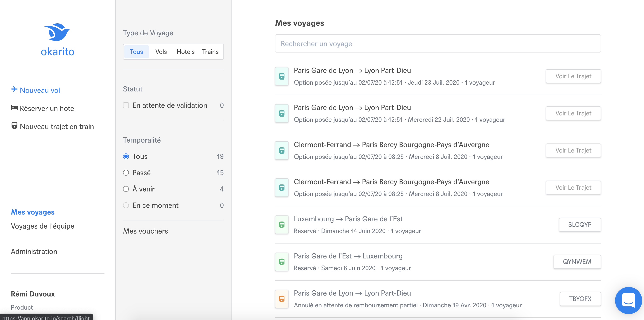The height and width of the screenshot is (320, 644).
Task: Choose En ce moment temporalité filter
Action: click(x=126, y=205)
